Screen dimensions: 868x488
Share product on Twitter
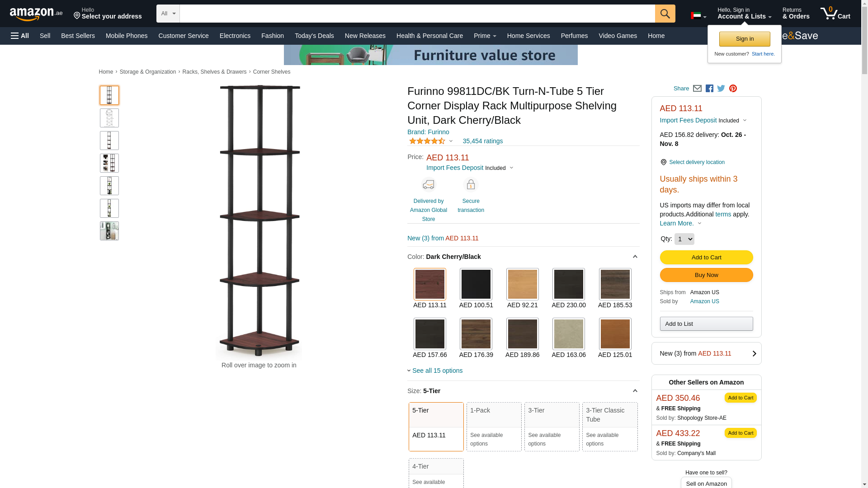point(721,89)
